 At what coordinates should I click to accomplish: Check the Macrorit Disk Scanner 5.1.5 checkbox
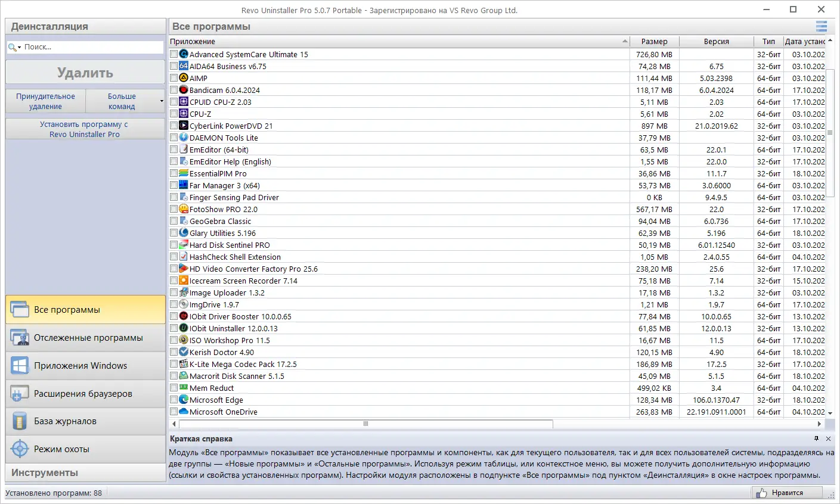pos(174,376)
